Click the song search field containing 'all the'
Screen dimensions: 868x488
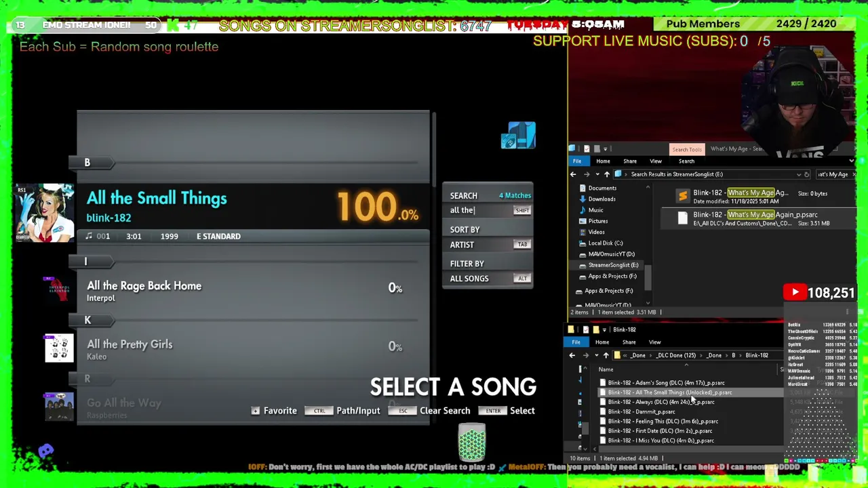click(x=488, y=210)
